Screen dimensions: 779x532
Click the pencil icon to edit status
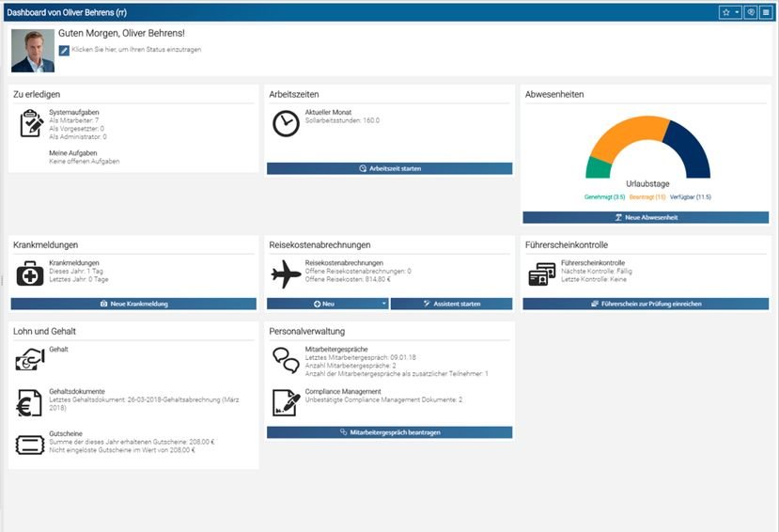64,50
